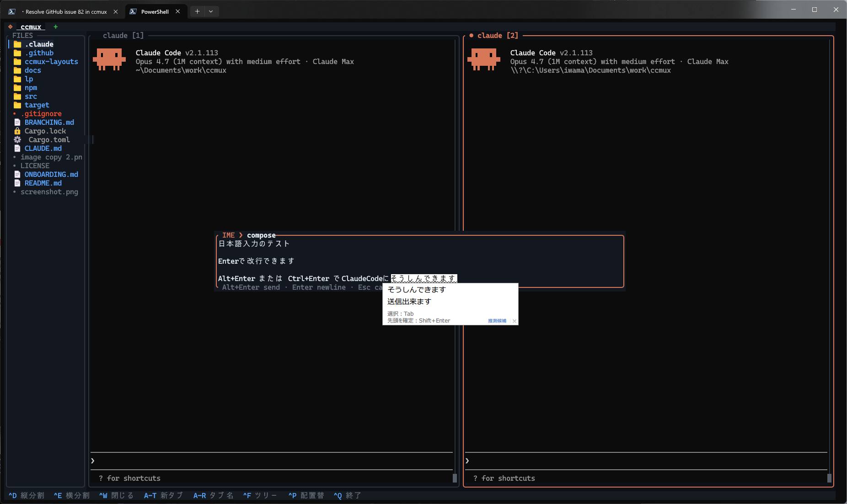Viewport: 847px width, 504px height.
Task: Focus the claude [2] pane title
Action: point(498,36)
